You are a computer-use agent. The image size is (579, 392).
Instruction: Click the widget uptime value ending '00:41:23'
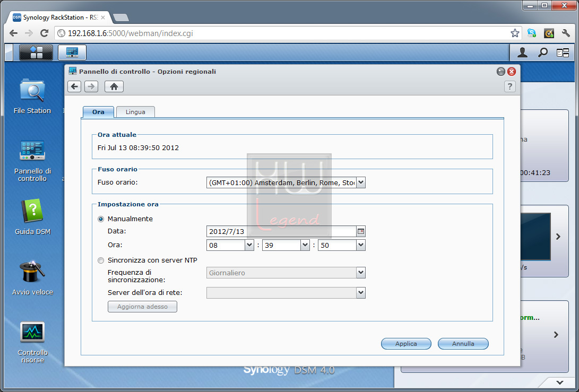click(535, 173)
